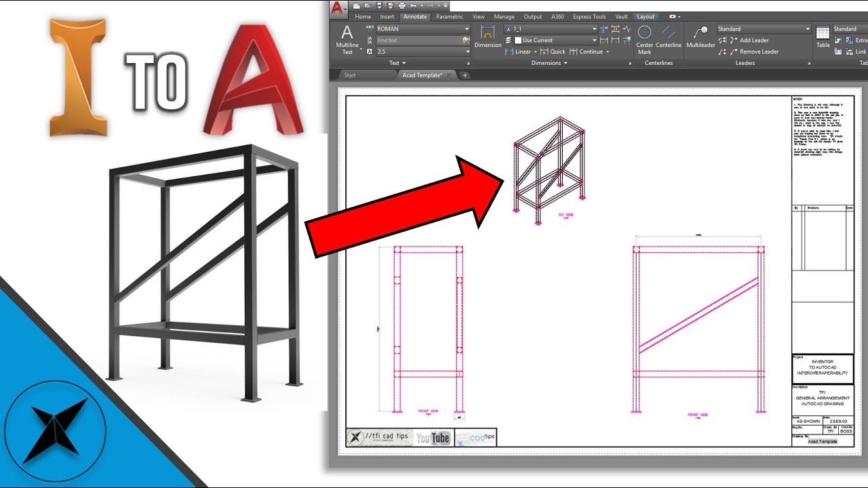The width and height of the screenshot is (868, 488).
Task: Open the View ribbon tab
Action: (479, 16)
